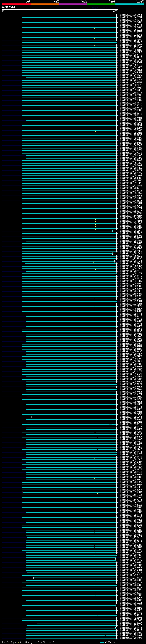The width and height of the screenshot is (146, 644).
Task: Click label UniRef100_Q8S569
Action: pos(131,63)
